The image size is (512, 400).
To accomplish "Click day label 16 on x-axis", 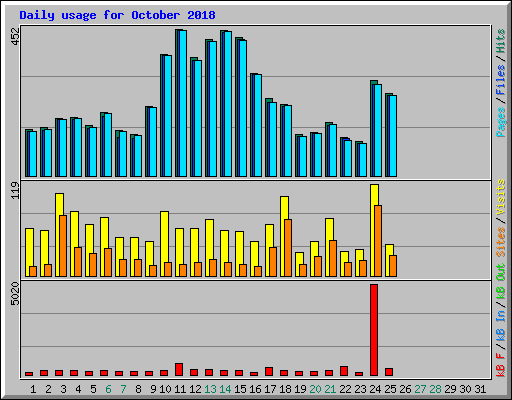I will pyautogui.click(x=255, y=389).
